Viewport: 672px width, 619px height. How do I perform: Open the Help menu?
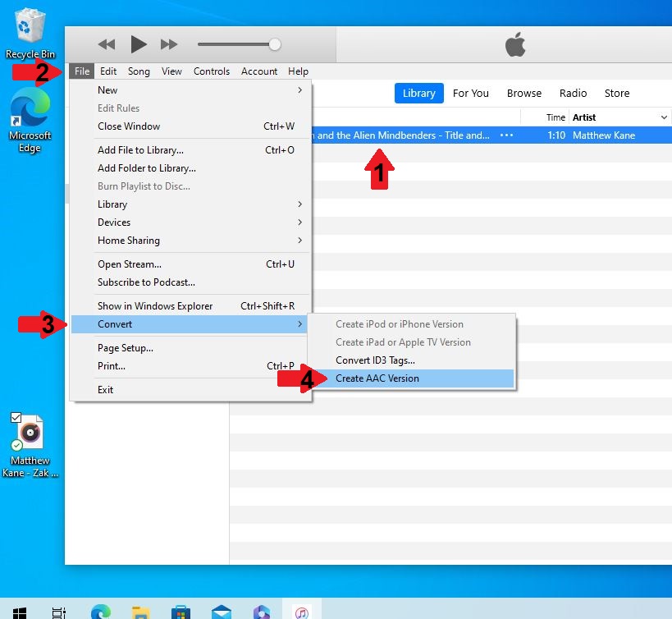(298, 71)
